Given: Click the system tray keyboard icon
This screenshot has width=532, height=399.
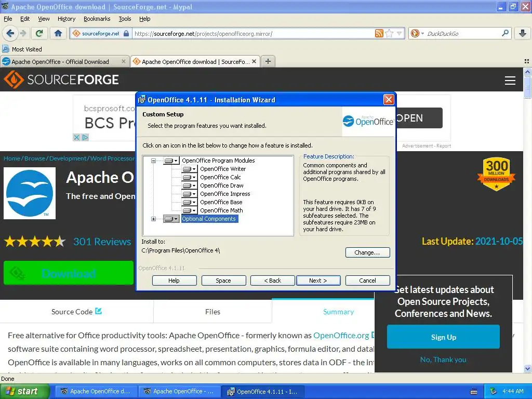Looking at the screenshot, I should click(x=474, y=392).
